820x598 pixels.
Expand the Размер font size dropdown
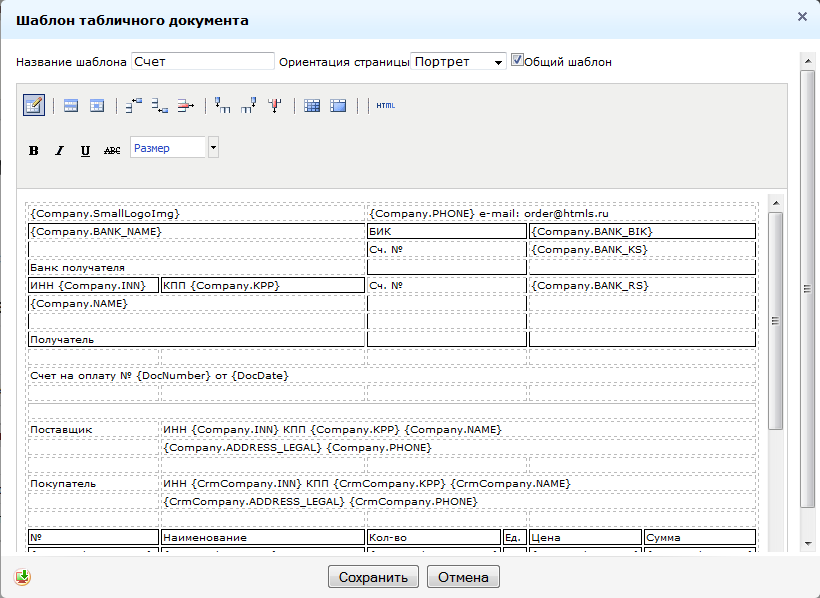[x=213, y=148]
